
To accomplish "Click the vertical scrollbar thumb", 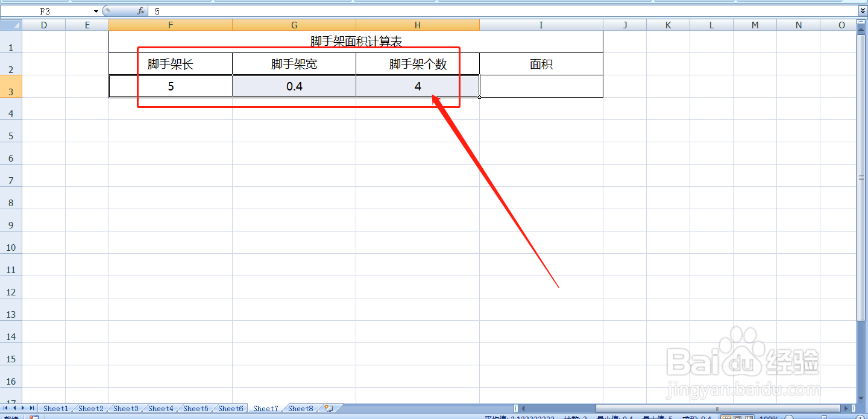I will [x=862, y=177].
